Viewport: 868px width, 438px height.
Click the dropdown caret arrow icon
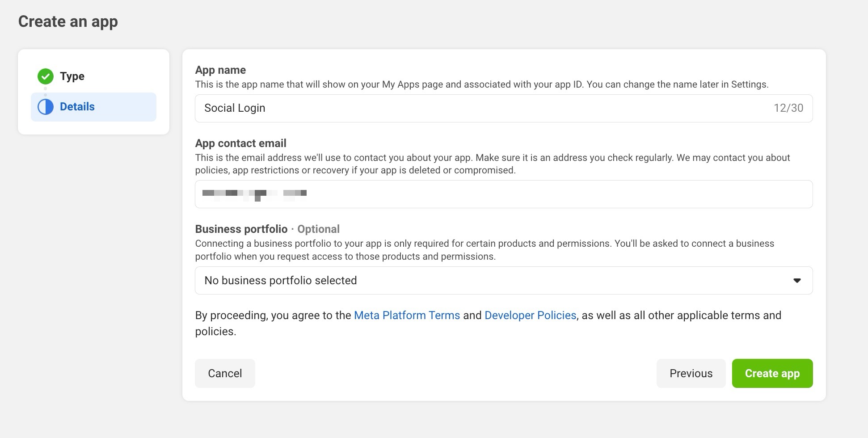pos(796,281)
